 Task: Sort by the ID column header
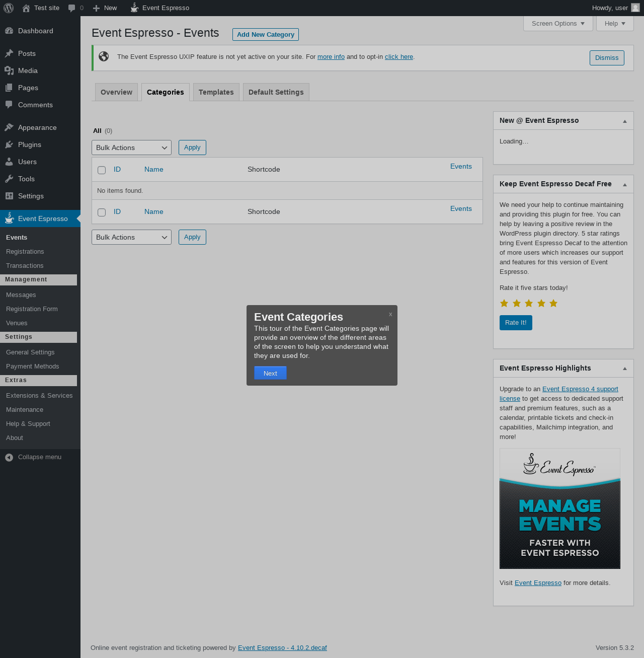click(x=117, y=170)
